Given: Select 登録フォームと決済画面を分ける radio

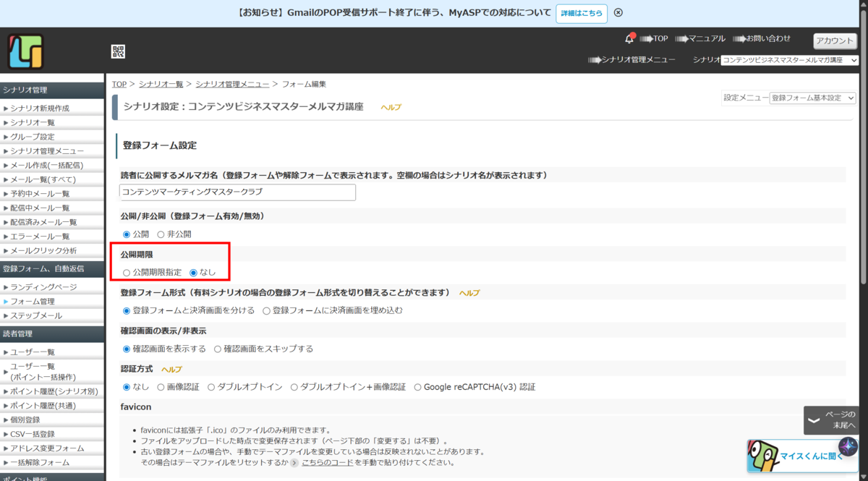Looking at the screenshot, I should coord(127,310).
